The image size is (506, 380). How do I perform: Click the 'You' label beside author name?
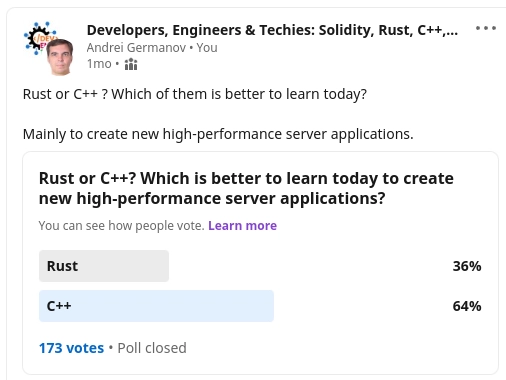207,48
